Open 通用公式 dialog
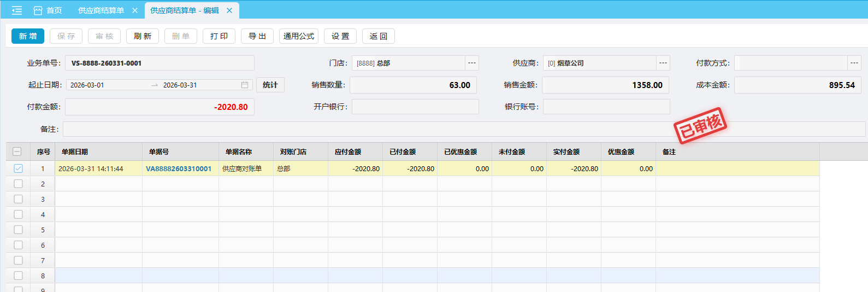868x292 pixels. [x=299, y=36]
